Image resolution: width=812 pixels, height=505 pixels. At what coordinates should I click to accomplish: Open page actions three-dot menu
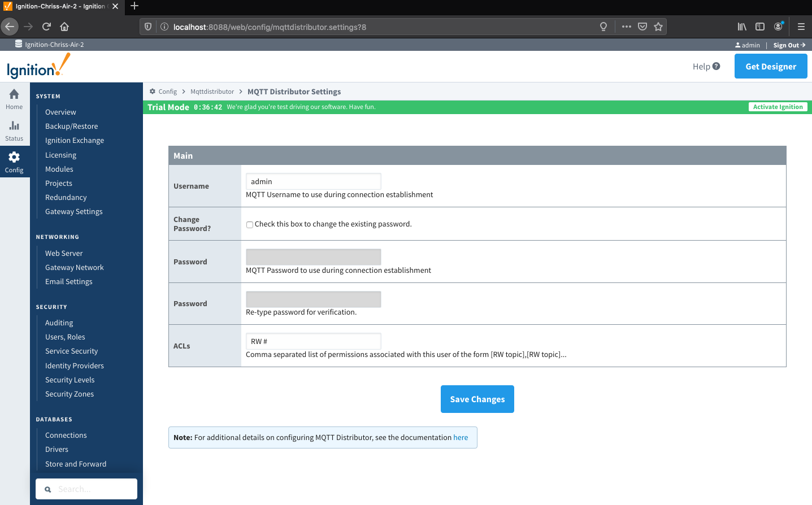tap(626, 27)
